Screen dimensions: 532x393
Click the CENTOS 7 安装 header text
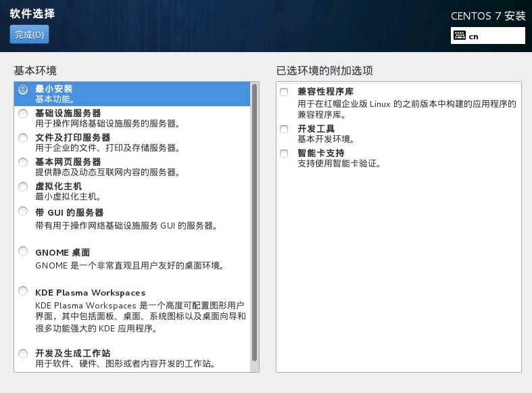488,16
